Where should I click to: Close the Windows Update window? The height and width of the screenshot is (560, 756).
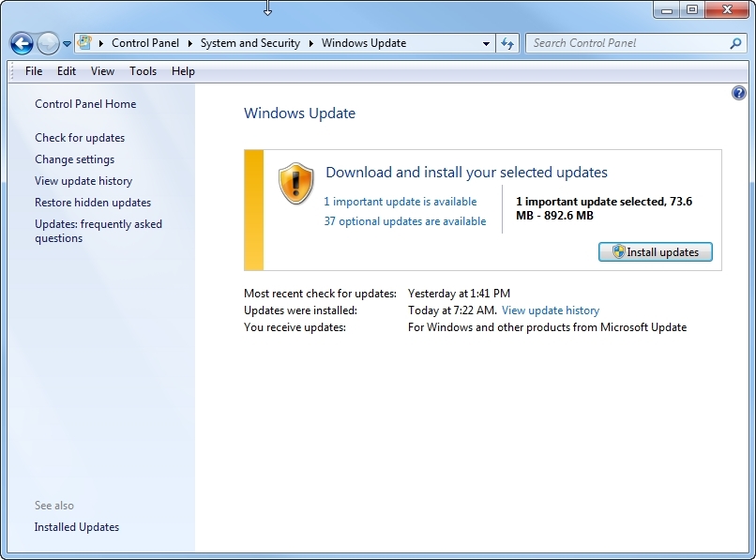coord(727,9)
